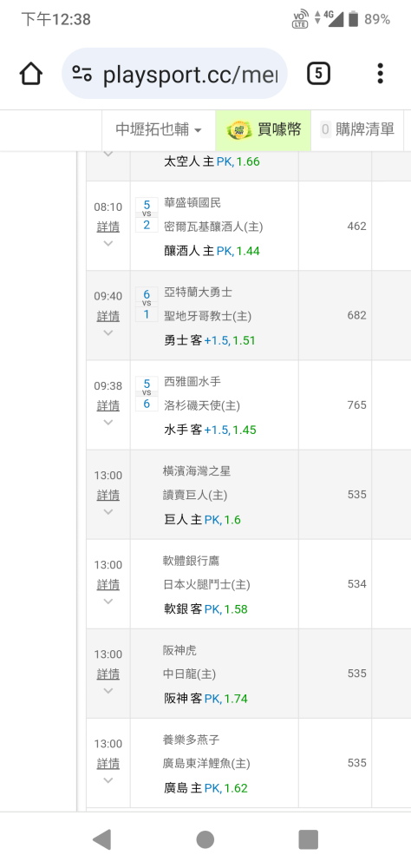Open the browser three-dot overflow menu
The height and width of the screenshot is (868, 411).
[380, 74]
